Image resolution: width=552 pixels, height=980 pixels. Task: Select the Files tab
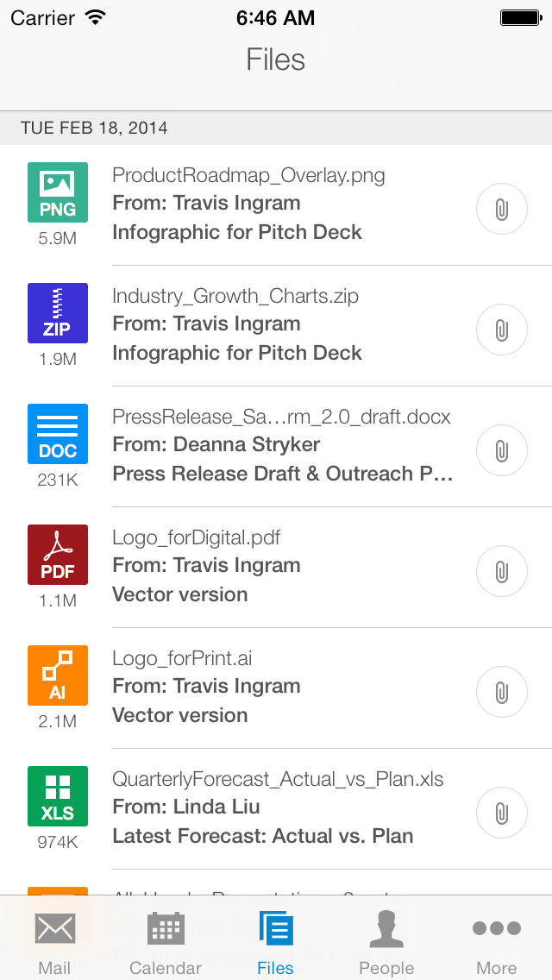[276, 940]
